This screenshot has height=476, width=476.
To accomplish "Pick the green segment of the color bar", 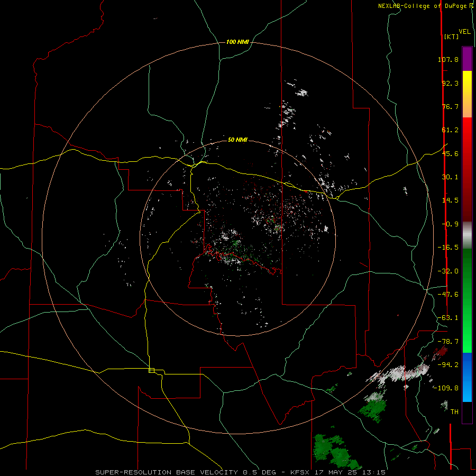I will point(467,300).
